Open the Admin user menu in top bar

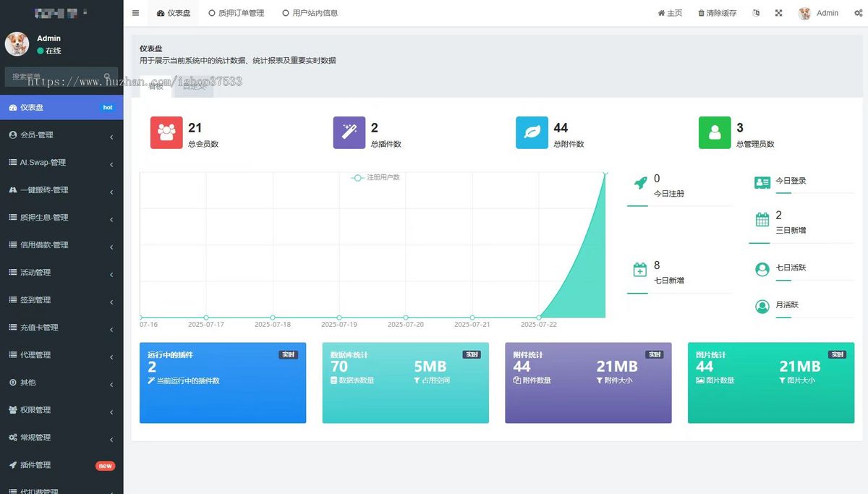click(x=818, y=13)
